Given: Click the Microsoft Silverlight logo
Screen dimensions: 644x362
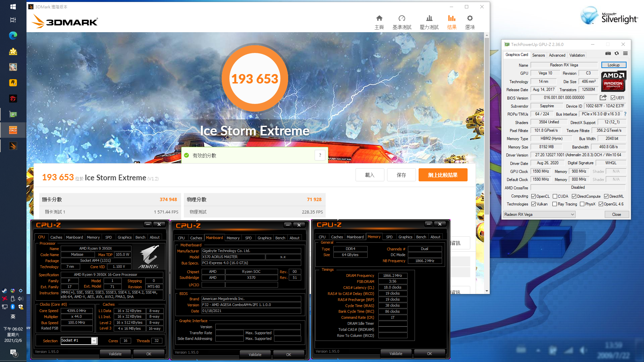Looking at the screenshot, I should [x=609, y=16].
